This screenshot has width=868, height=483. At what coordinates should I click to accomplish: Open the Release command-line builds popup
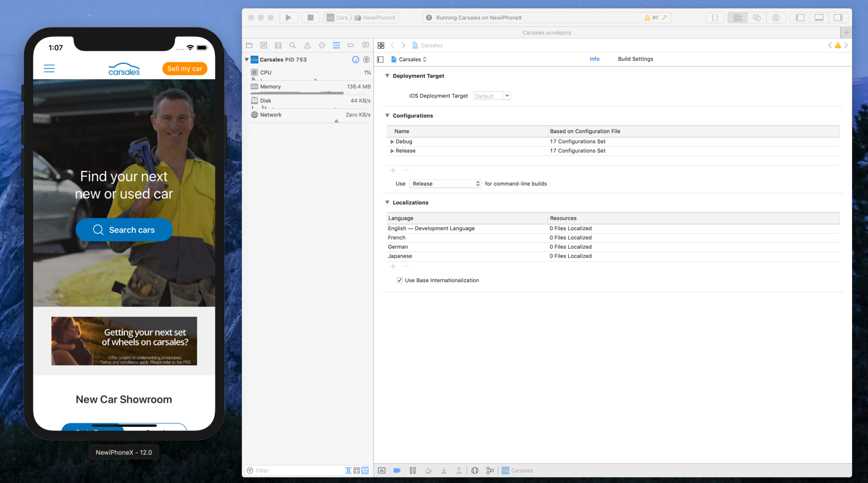point(445,184)
